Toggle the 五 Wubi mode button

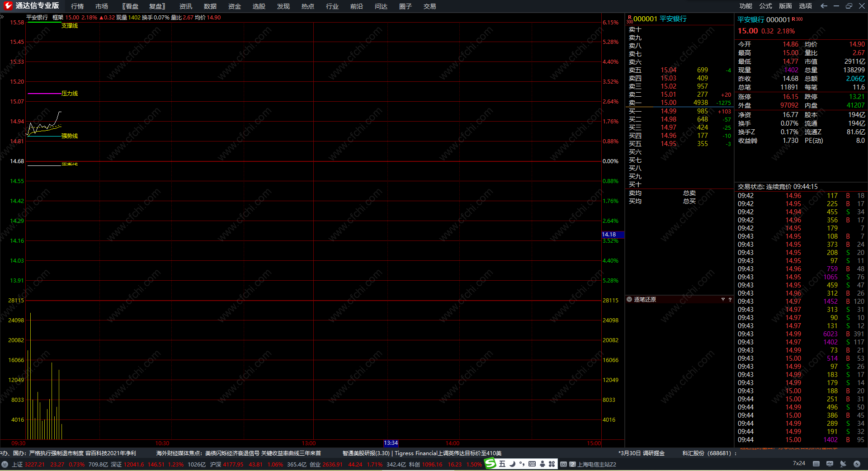[x=502, y=464]
